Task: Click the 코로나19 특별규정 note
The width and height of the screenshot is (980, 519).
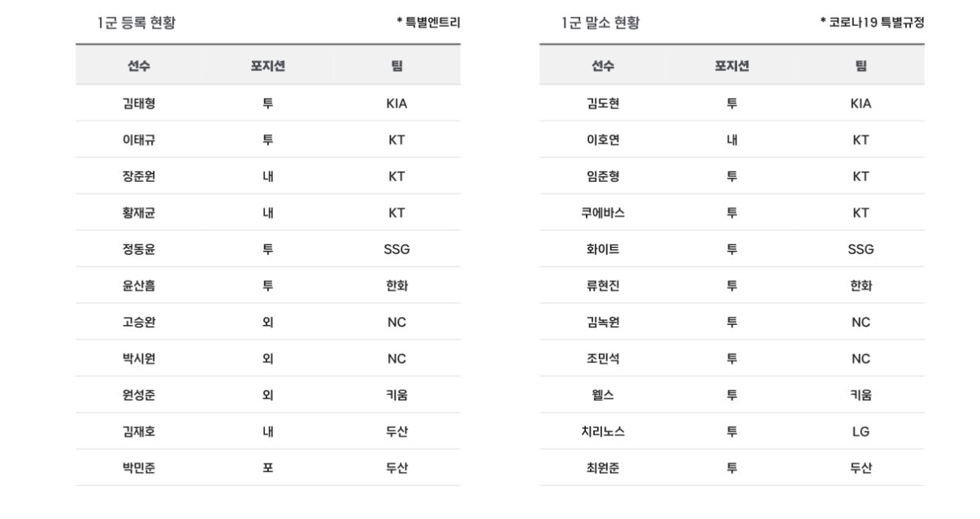Action: [x=872, y=23]
